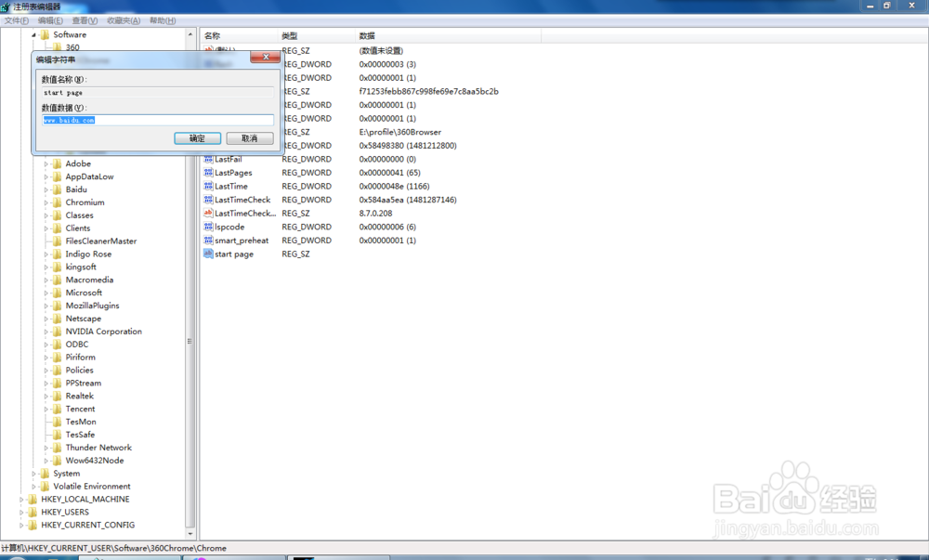
Task: Click the lspcode DWORD value icon
Action: (208, 227)
